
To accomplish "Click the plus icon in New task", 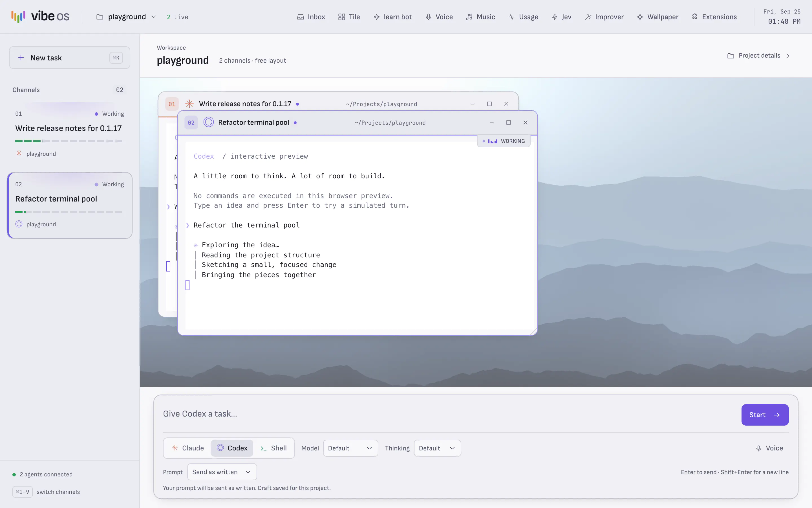I will (21, 58).
